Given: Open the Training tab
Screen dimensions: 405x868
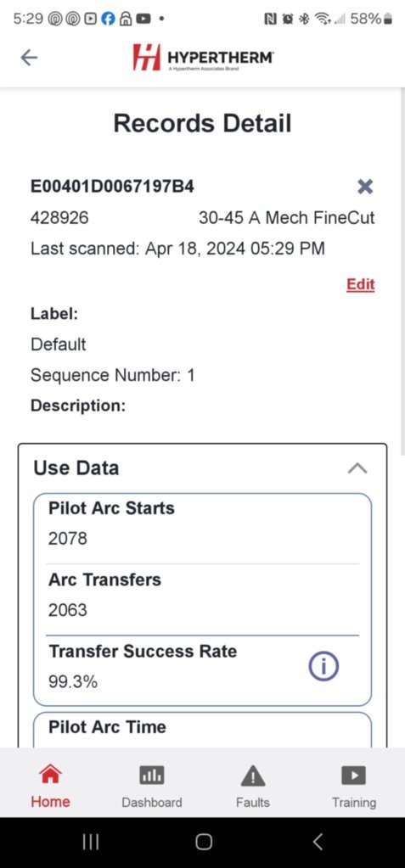Looking at the screenshot, I should click(x=354, y=786).
